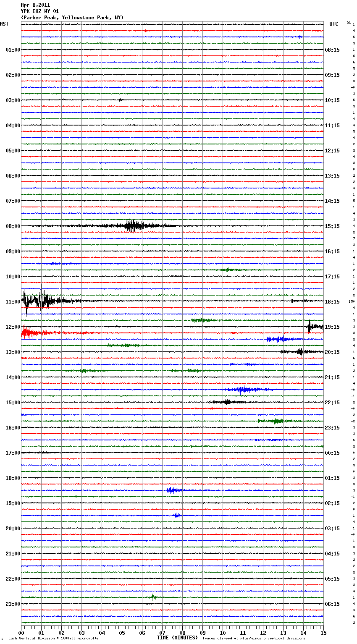Select the 14:00 MST time label
The image size is (357, 644).
tap(13, 377)
